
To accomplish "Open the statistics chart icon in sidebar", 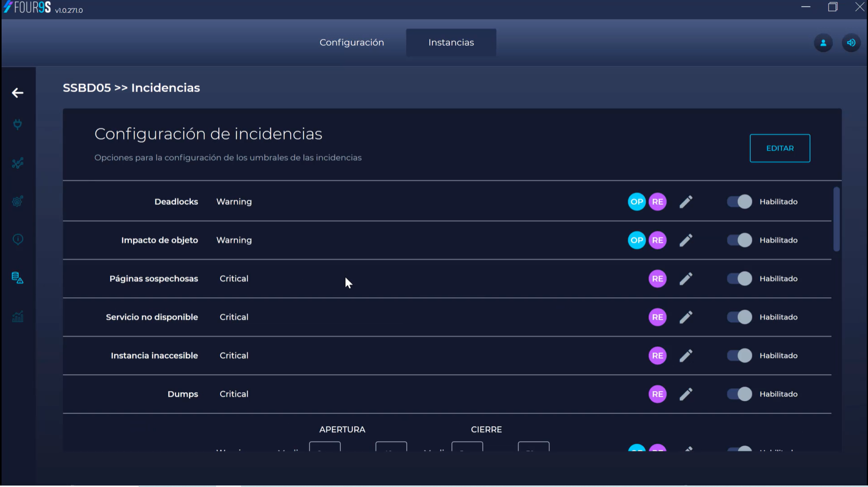I will click(17, 317).
